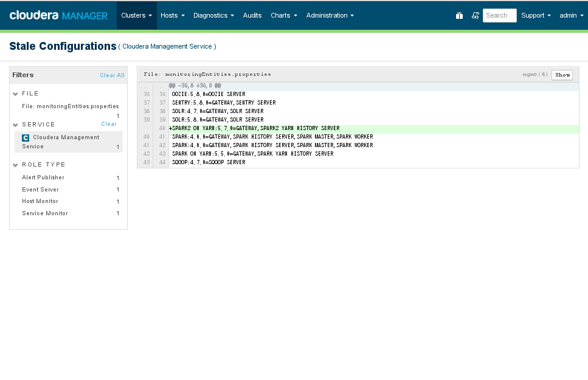Open the Support dropdown menu
The height and width of the screenshot is (380, 588).
(536, 15)
